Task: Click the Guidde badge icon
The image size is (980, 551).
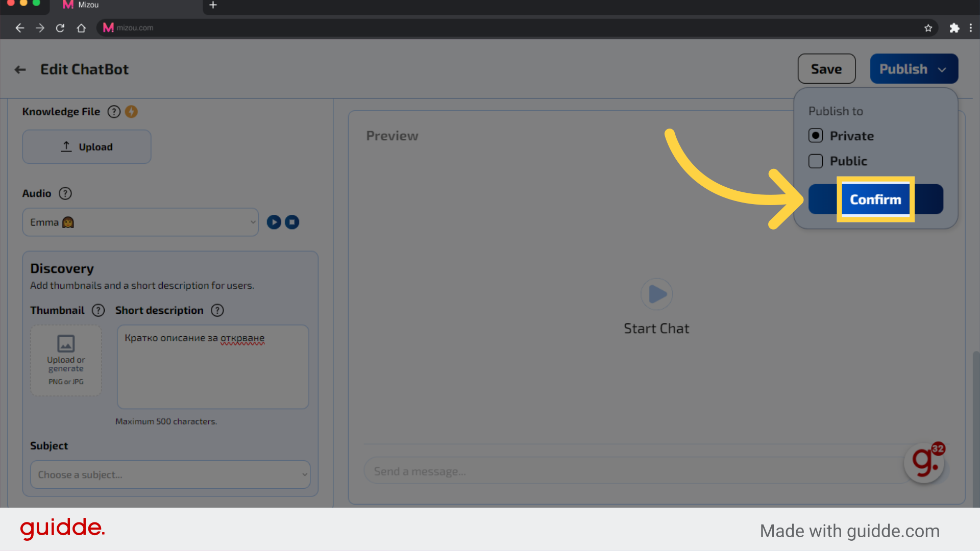Action: click(x=925, y=462)
